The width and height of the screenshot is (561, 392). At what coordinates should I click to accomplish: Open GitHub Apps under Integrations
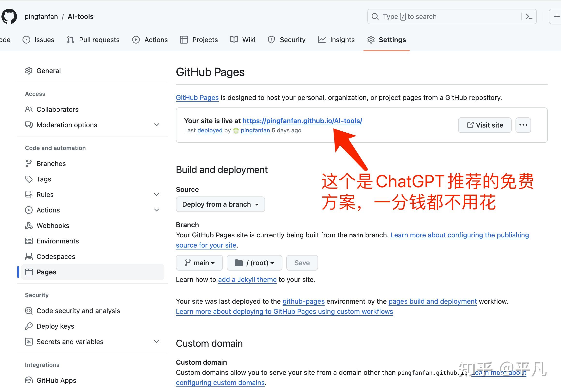point(56,380)
